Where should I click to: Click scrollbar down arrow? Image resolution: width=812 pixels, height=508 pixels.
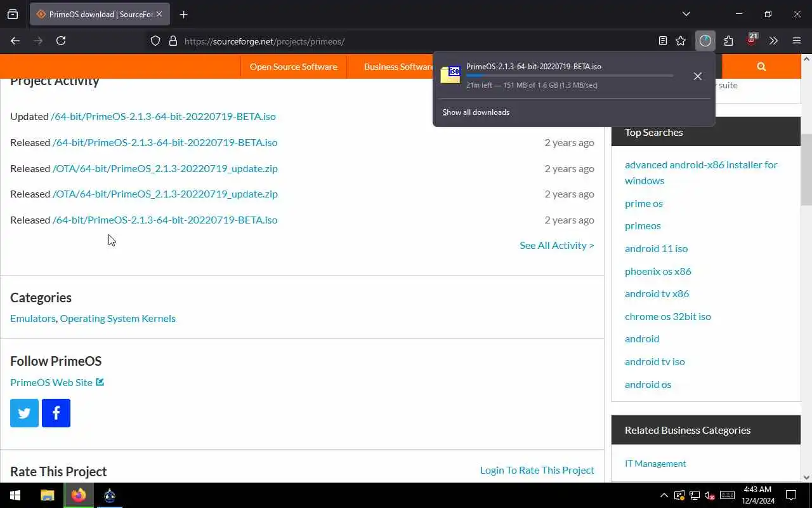click(806, 477)
